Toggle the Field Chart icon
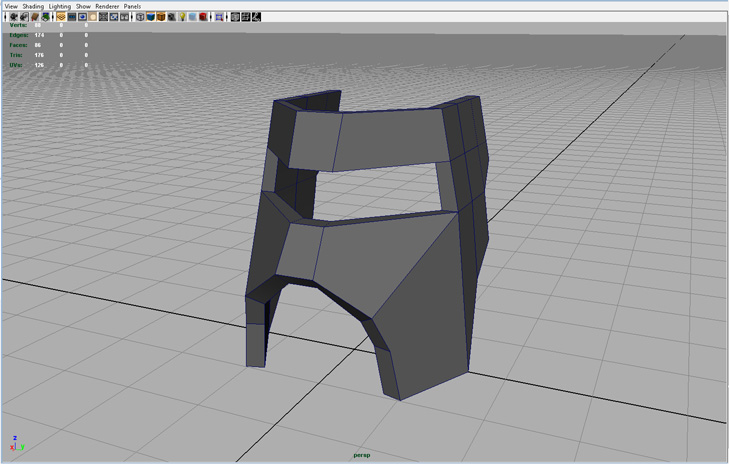The image size is (729, 464). coord(103,17)
